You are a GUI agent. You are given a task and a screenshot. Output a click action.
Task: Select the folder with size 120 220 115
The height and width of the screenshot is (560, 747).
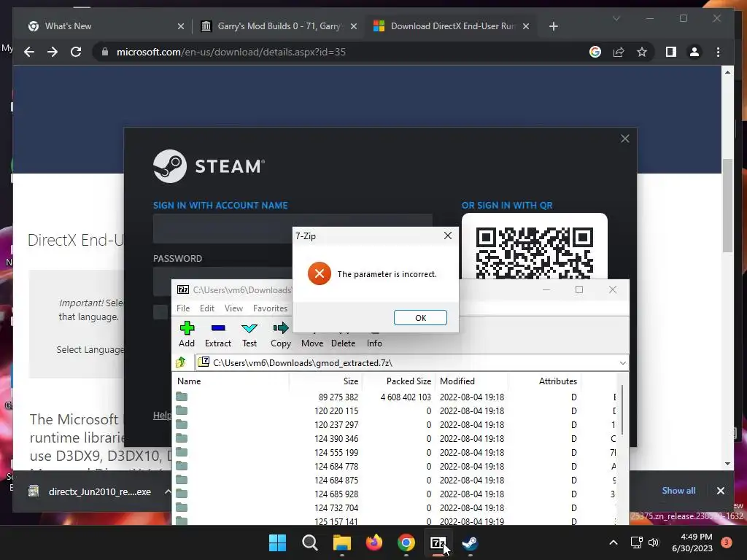click(395, 411)
